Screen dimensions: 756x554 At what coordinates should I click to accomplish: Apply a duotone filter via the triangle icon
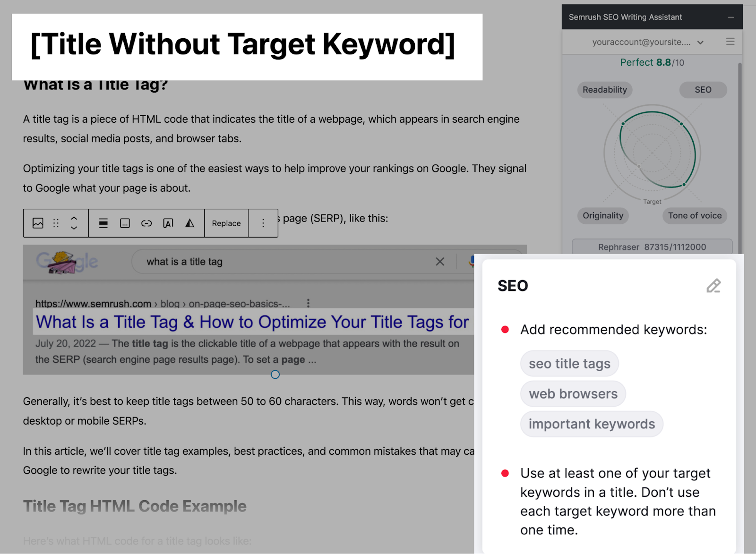189,223
